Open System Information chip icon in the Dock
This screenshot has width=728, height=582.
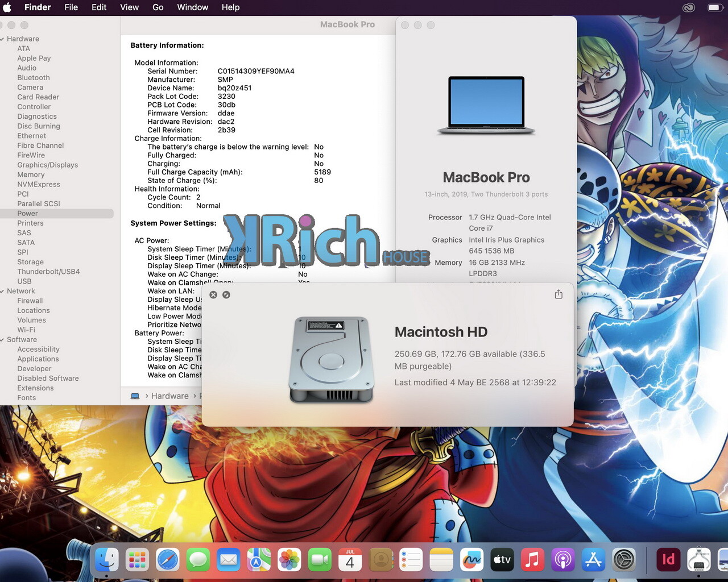(x=699, y=560)
